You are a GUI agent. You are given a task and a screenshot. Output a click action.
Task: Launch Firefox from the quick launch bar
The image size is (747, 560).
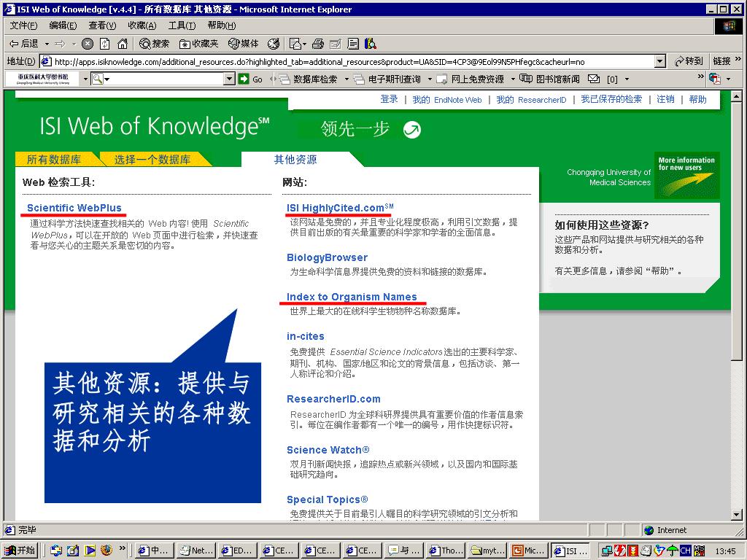coord(107,551)
